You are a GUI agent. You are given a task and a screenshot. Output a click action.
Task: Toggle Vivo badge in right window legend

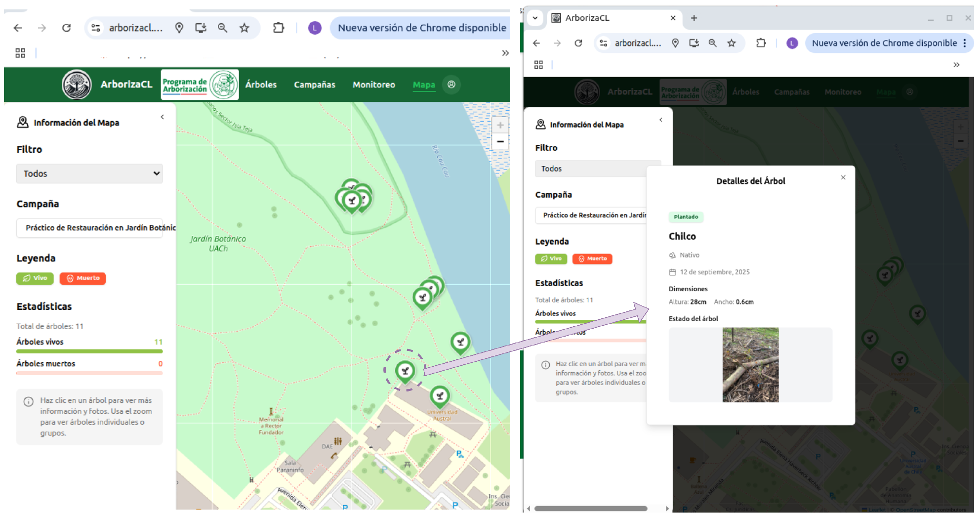point(550,258)
